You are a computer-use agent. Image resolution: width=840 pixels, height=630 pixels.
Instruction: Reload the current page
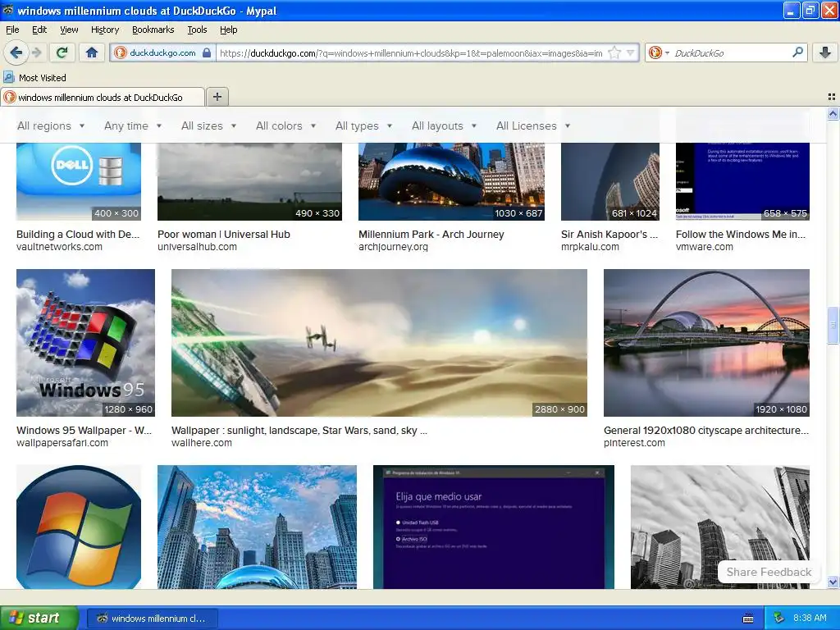click(62, 52)
